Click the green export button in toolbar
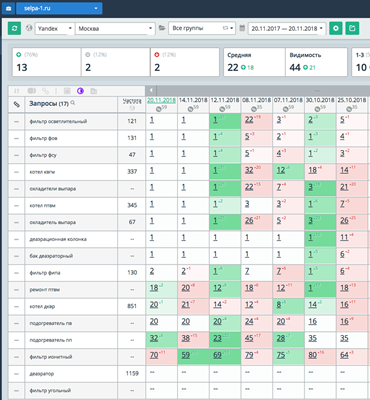The width and height of the screenshot is (370, 400). pos(352,28)
